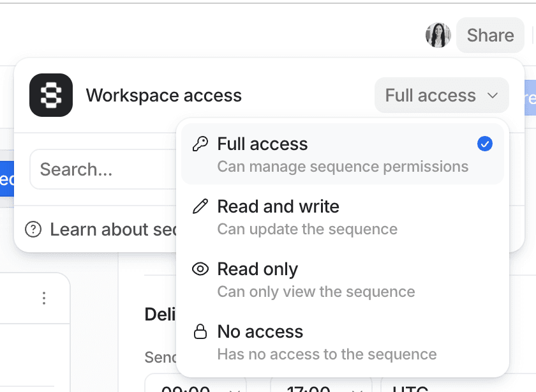536x392 pixels.
Task: Click the black workspace logo icon
Action: [51, 95]
